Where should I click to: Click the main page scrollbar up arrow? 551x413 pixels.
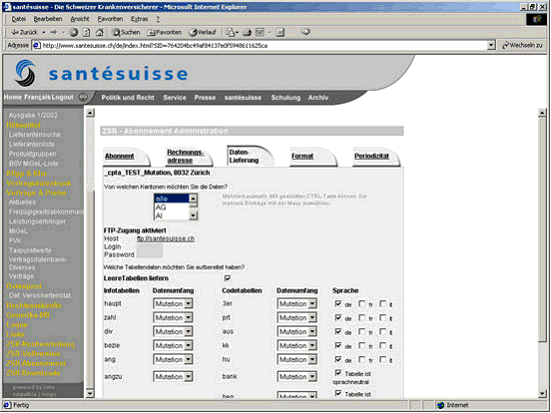coord(542,113)
